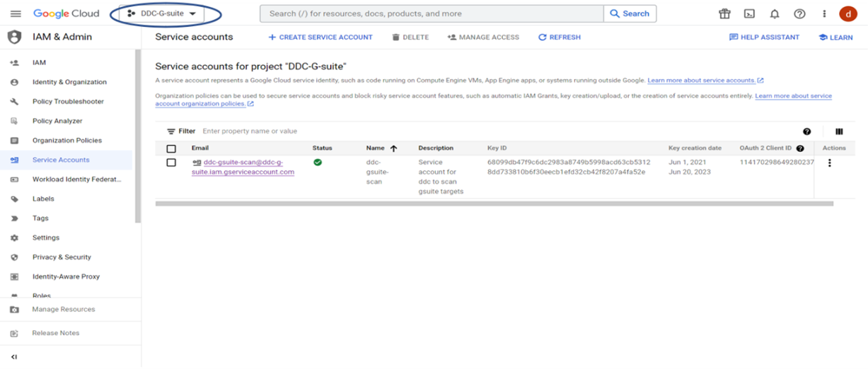Open the main hamburger navigation menu
Image resolution: width=868 pixels, height=369 pixels.
coord(16,13)
